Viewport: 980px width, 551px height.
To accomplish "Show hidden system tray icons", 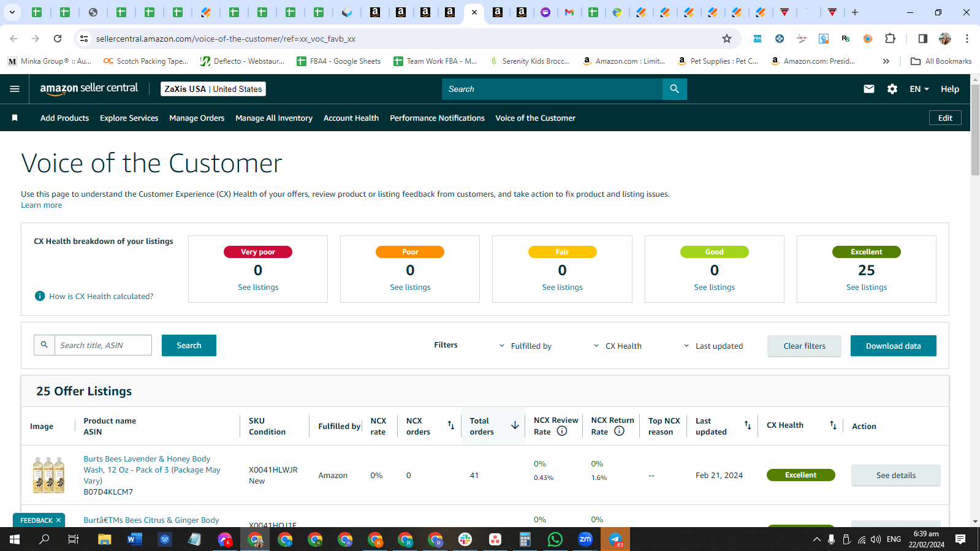I will tap(816, 539).
